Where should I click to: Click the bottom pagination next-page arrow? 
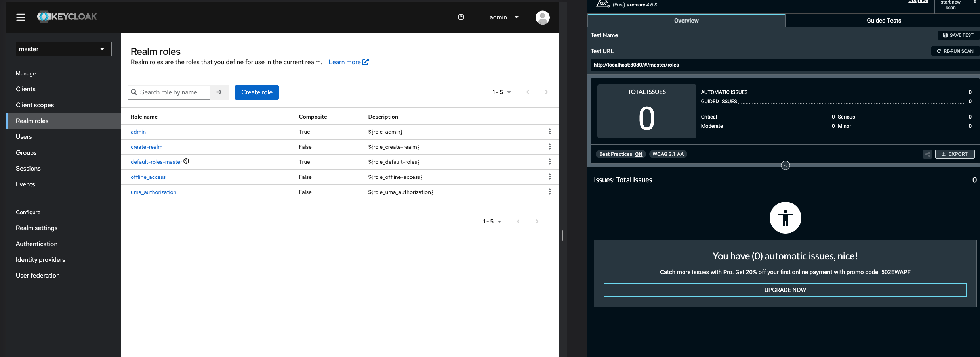tap(537, 221)
